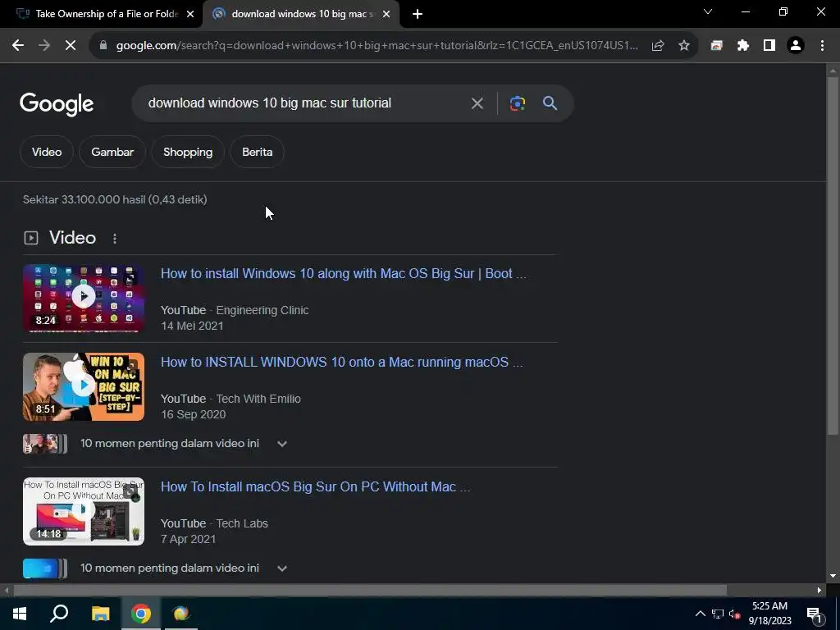Image resolution: width=840 pixels, height=630 pixels.
Task: Open the Video section three-dot options
Action: (115, 239)
